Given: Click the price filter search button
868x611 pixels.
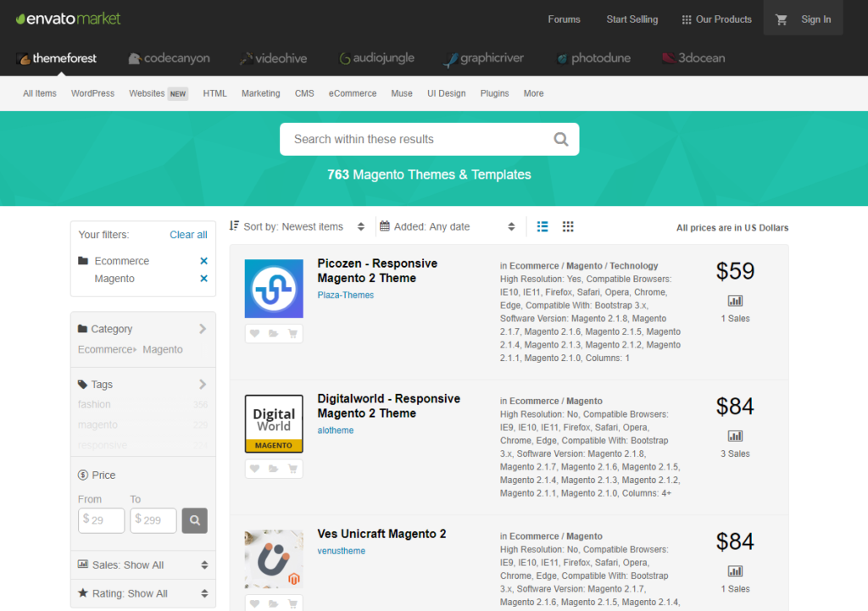Looking at the screenshot, I should [x=194, y=520].
